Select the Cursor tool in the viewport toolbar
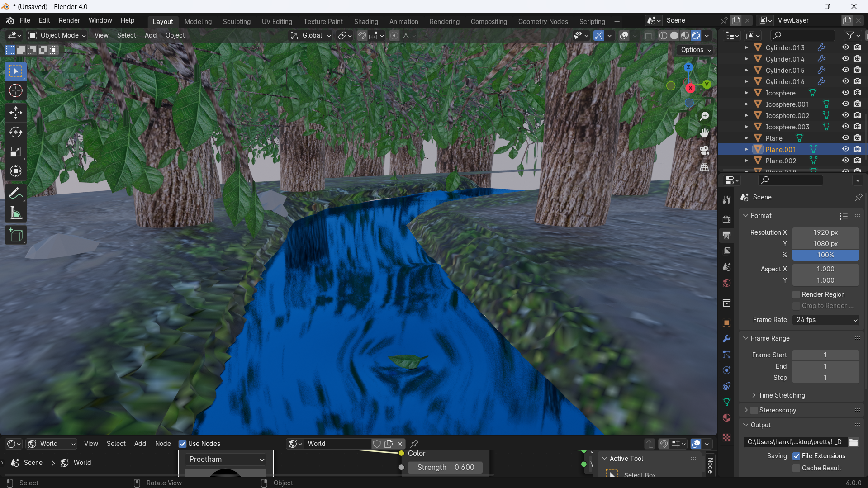 (16, 91)
